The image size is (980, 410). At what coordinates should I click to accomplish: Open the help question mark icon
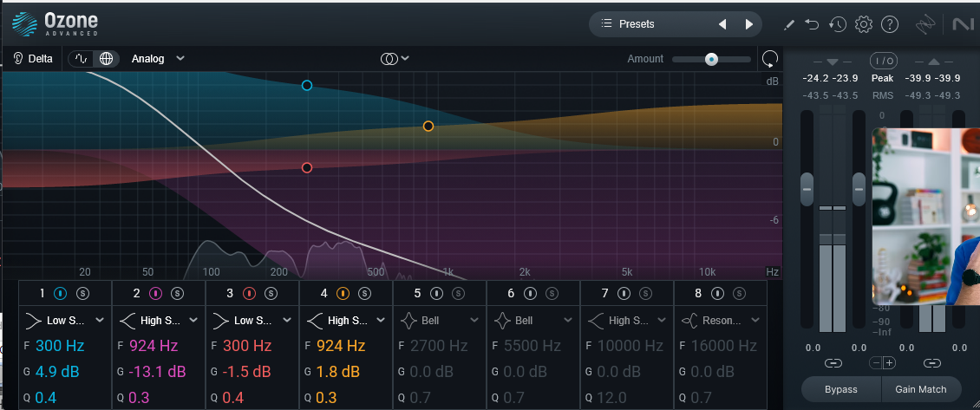point(890,24)
